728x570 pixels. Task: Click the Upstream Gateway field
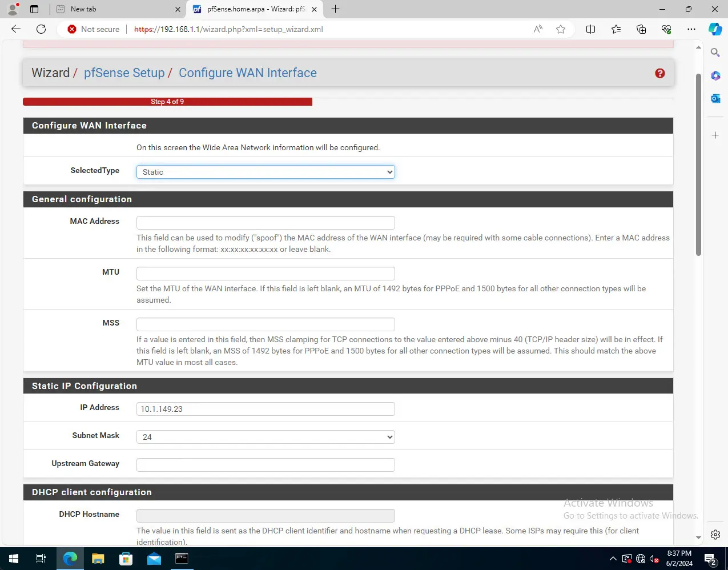coord(266,465)
